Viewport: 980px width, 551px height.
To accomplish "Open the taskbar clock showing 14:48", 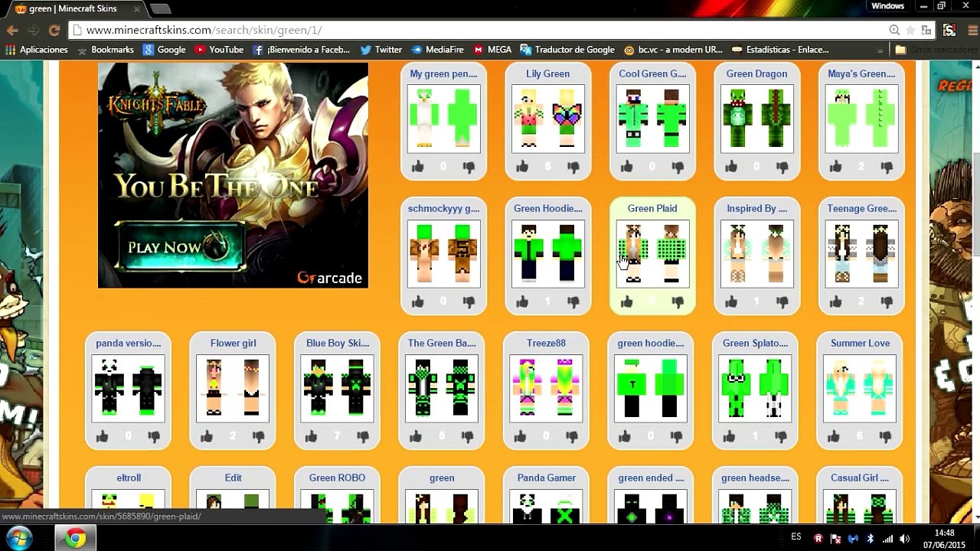I will pos(944,539).
